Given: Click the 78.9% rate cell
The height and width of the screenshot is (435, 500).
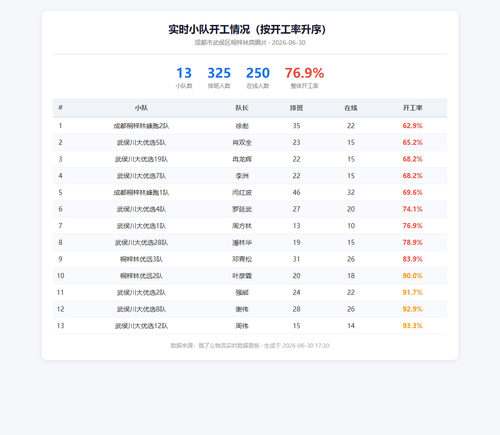Looking at the screenshot, I should tap(412, 242).
